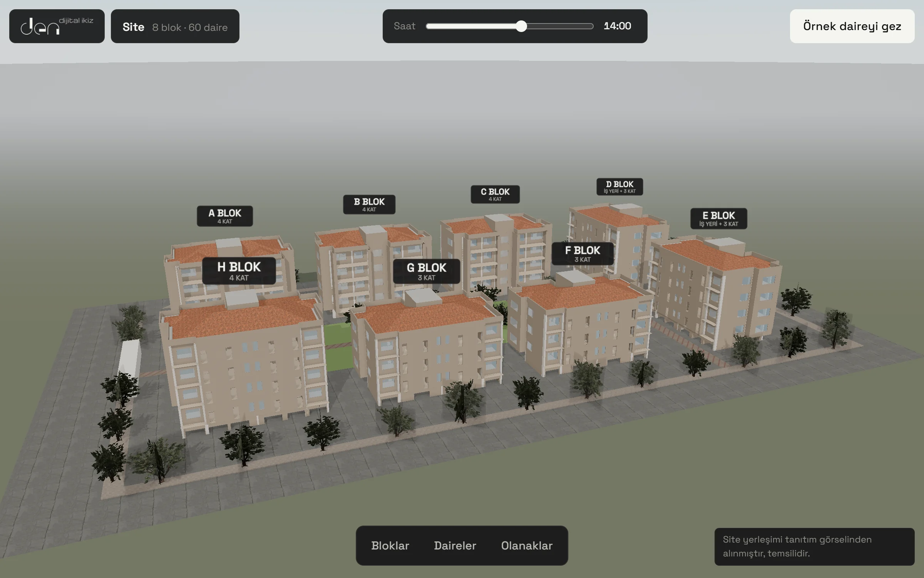924x578 pixels.
Task: Open the Daireler tab
Action: 455,546
